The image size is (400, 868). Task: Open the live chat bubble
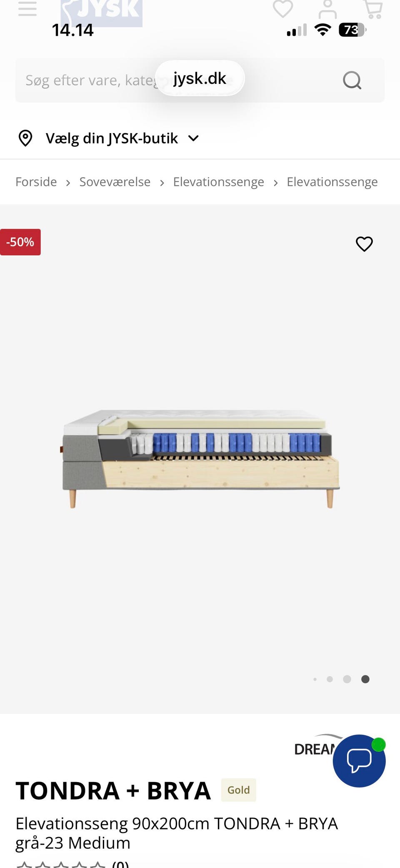(359, 761)
